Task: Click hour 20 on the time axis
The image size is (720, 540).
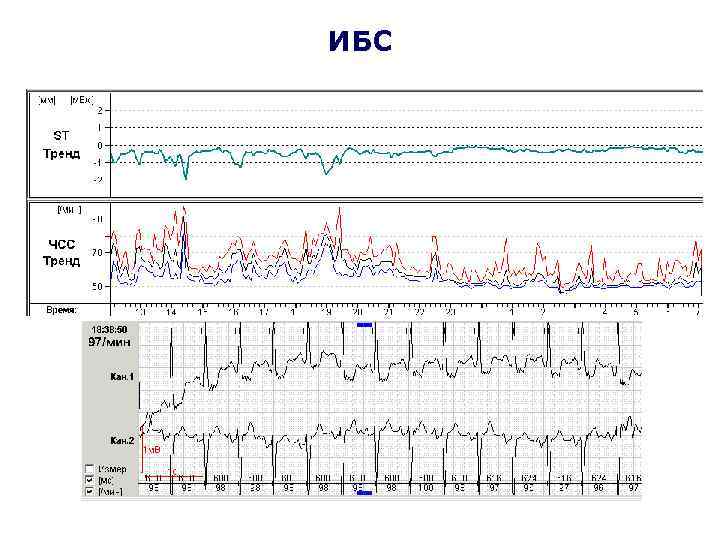Action: point(357,313)
